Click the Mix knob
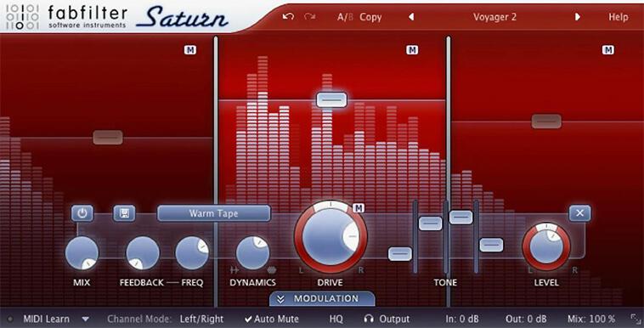Viewport: 644px width, 328px height. click(82, 252)
